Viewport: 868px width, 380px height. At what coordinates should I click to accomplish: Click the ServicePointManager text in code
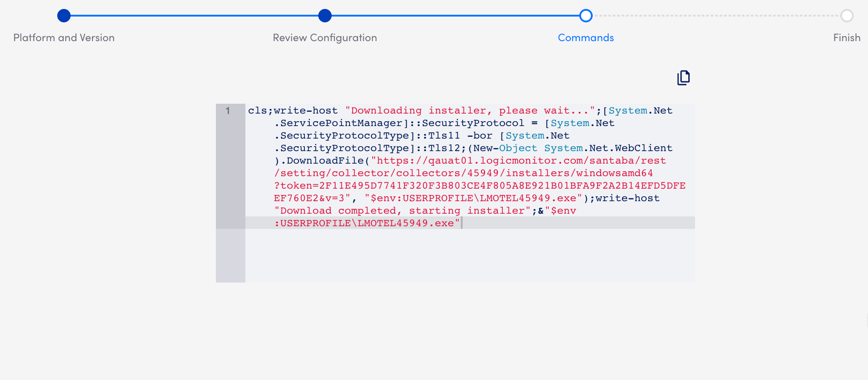pos(341,123)
